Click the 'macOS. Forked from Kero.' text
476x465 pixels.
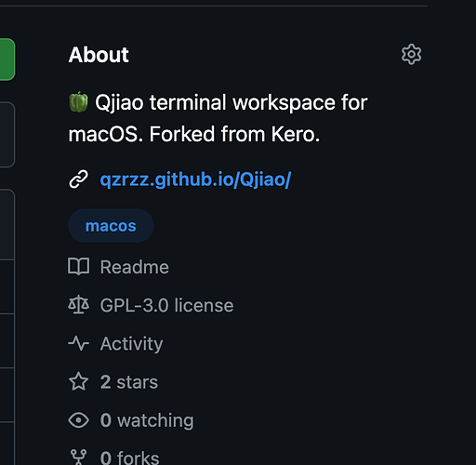pyautogui.click(x=194, y=134)
